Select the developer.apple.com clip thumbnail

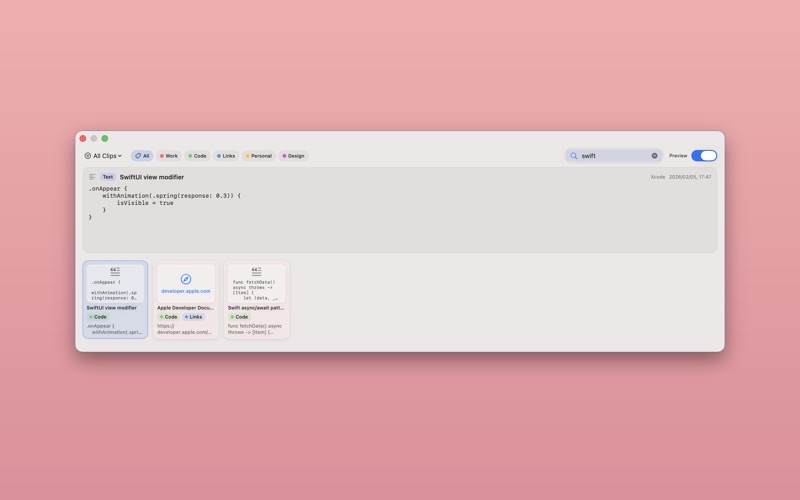[x=186, y=283]
